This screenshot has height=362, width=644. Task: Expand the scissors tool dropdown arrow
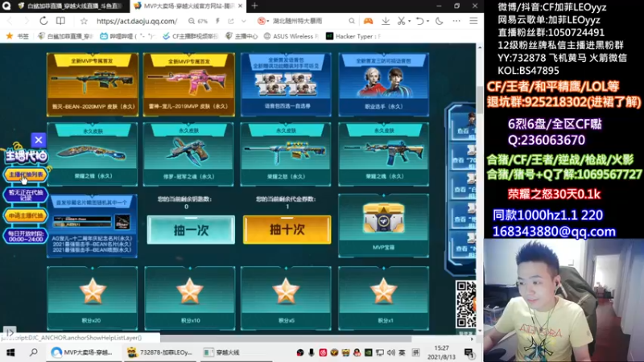click(409, 21)
